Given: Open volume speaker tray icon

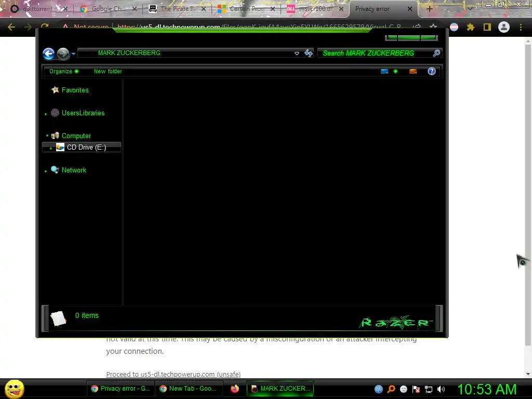Looking at the screenshot, I should click(441, 389).
